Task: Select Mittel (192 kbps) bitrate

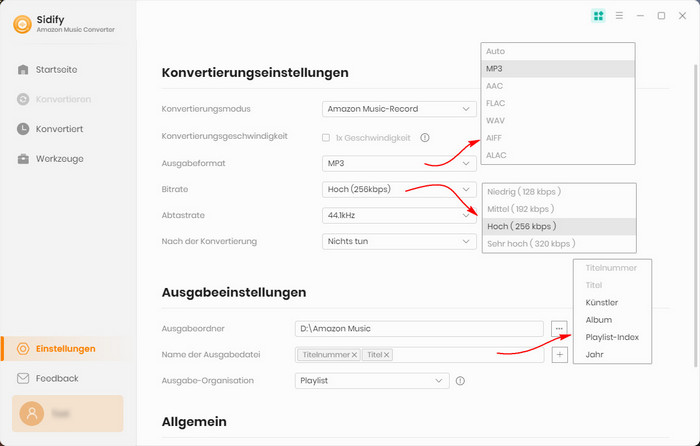Action: tap(559, 209)
